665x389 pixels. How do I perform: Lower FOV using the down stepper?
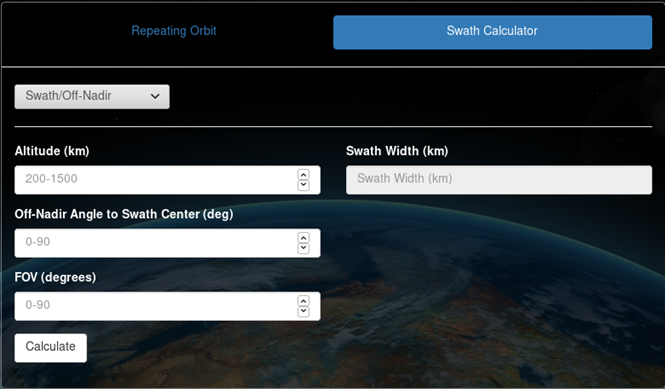coord(303,312)
